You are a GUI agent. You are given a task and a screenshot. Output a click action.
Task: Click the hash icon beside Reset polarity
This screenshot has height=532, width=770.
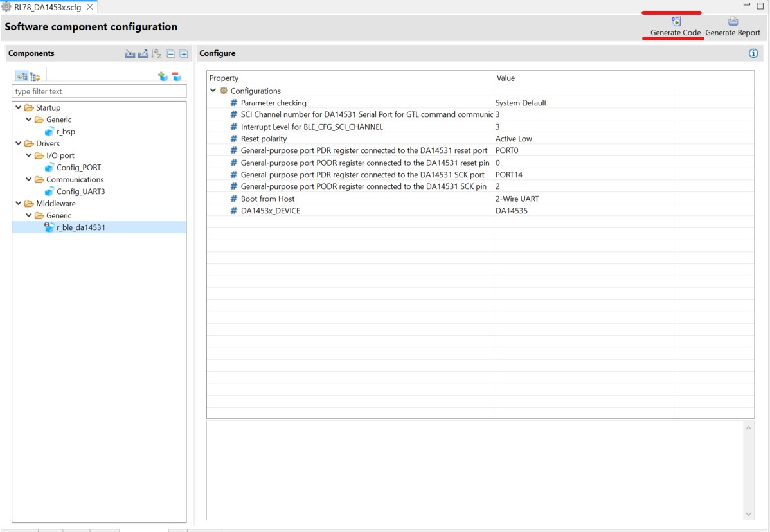[x=234, y=139]
